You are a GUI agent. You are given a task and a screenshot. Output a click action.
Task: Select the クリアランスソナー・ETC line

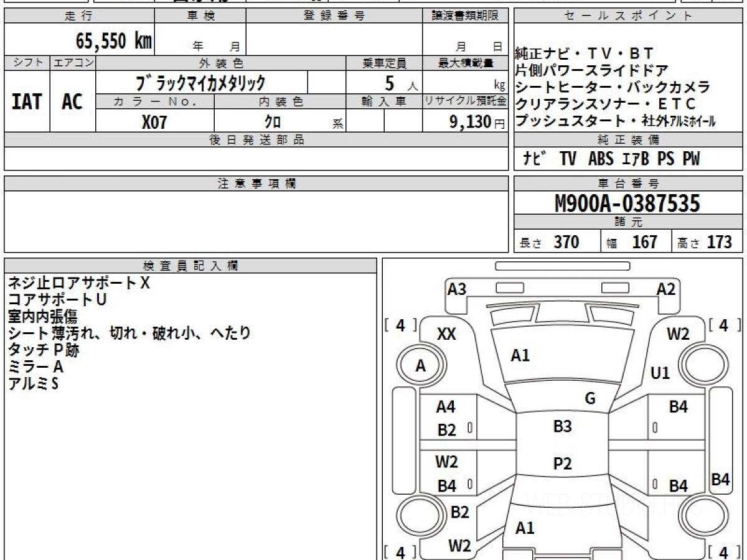[x=606, y=104]
